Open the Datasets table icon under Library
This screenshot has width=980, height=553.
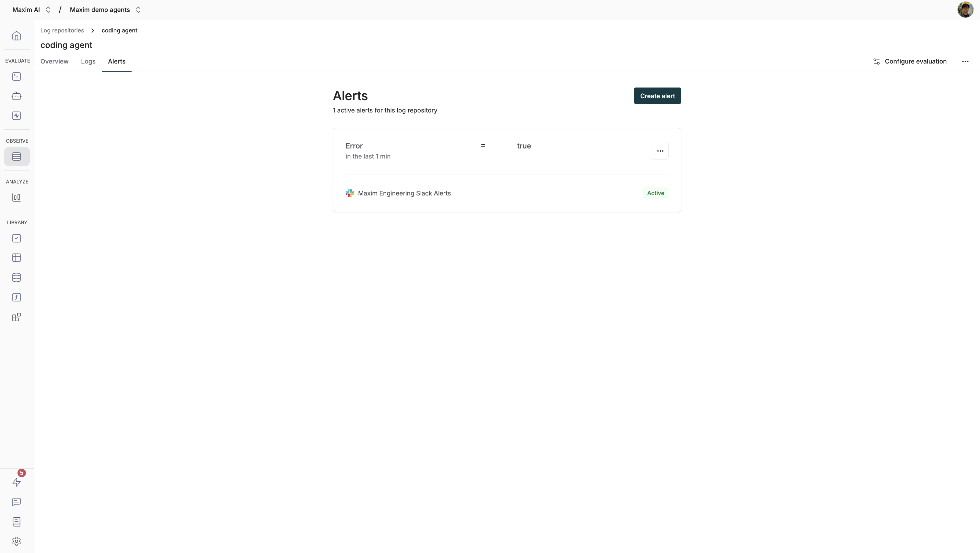tap(16, 258)
